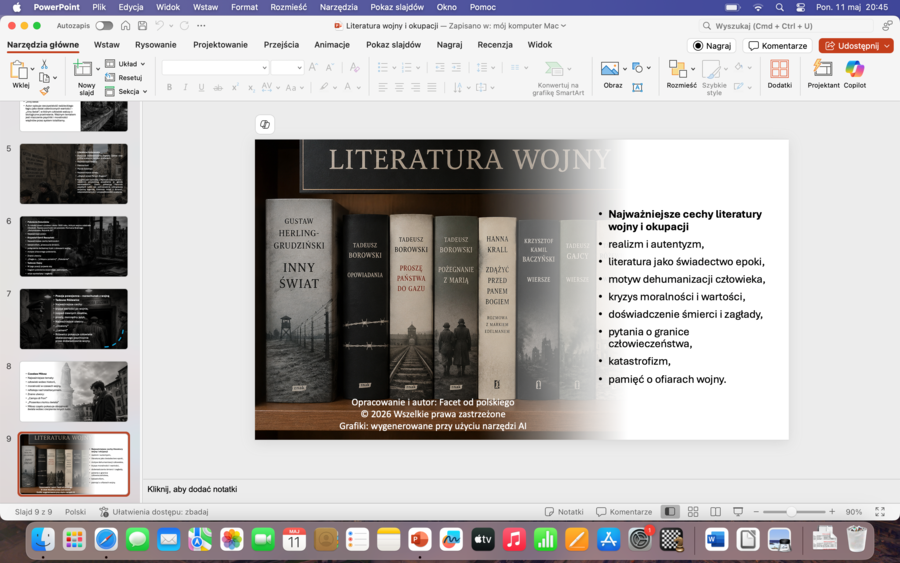Switch to slide sorter view icon

[693, 511]
